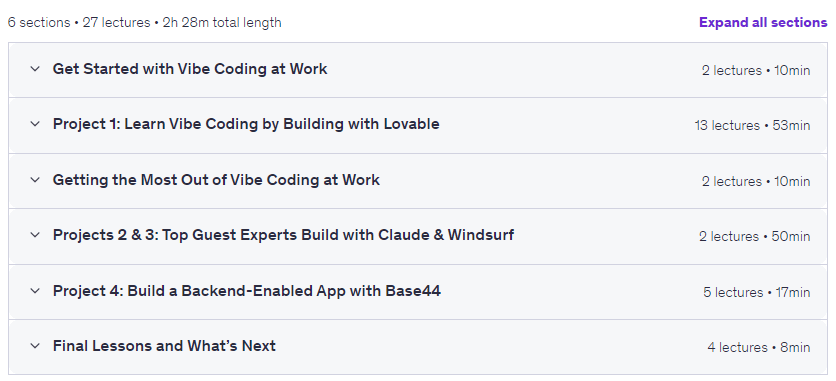Click the 2 lectures • 10min label on first section

point(756,70)
